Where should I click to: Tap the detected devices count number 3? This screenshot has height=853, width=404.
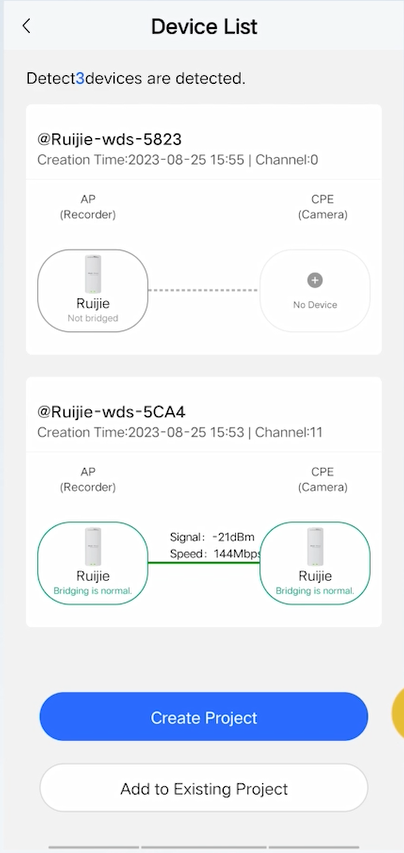(x=80, y=79)
